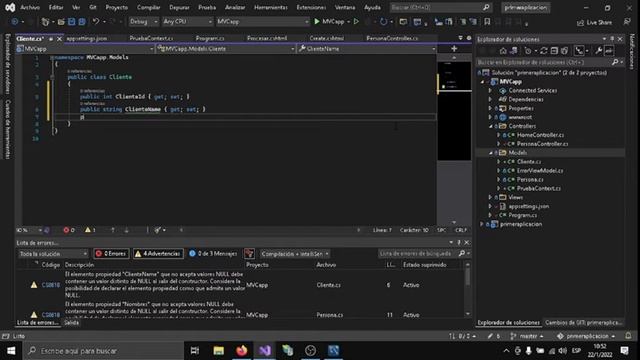Open the CS8618 code link for Cliente.cs
This screenshot has width=640, height=360.
click(x=51, y=285)
